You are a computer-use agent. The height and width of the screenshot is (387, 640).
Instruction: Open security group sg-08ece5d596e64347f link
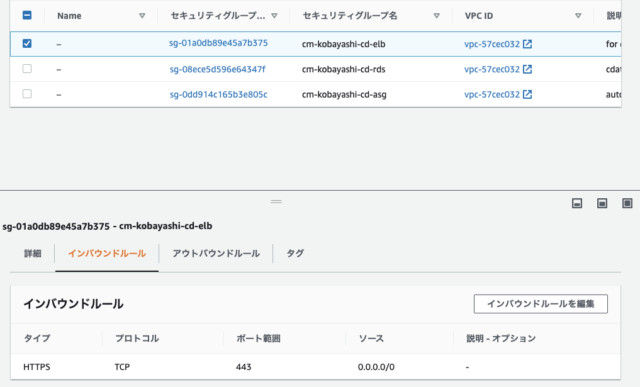point(218,69)
